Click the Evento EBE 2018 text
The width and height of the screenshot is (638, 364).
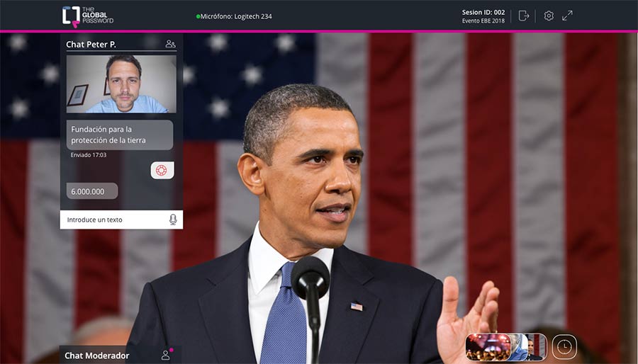coord(483,21)
